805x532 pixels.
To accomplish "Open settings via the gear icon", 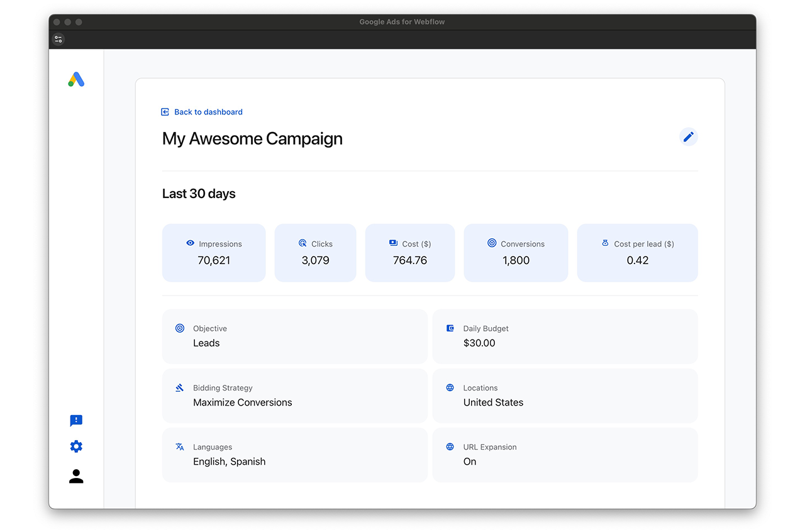I will click(x=75, y=446).
